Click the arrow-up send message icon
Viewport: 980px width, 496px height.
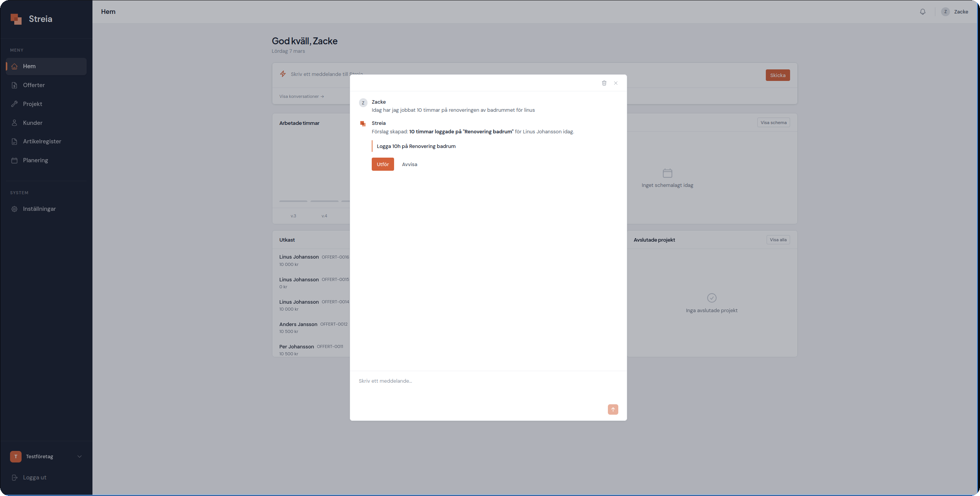tap(612, 409)
